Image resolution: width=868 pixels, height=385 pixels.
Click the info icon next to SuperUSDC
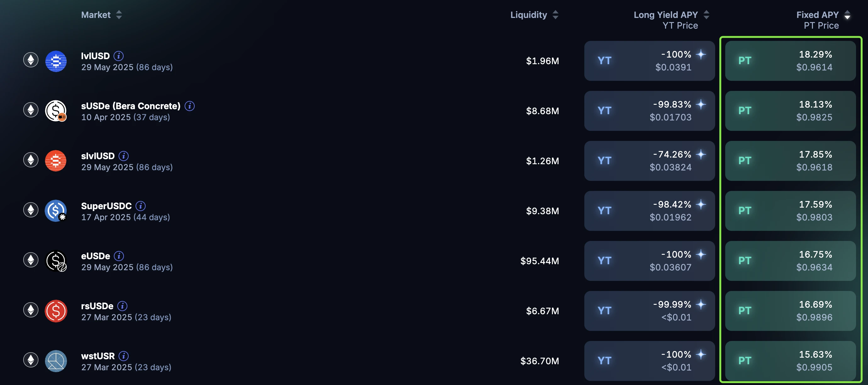point(141,206)
